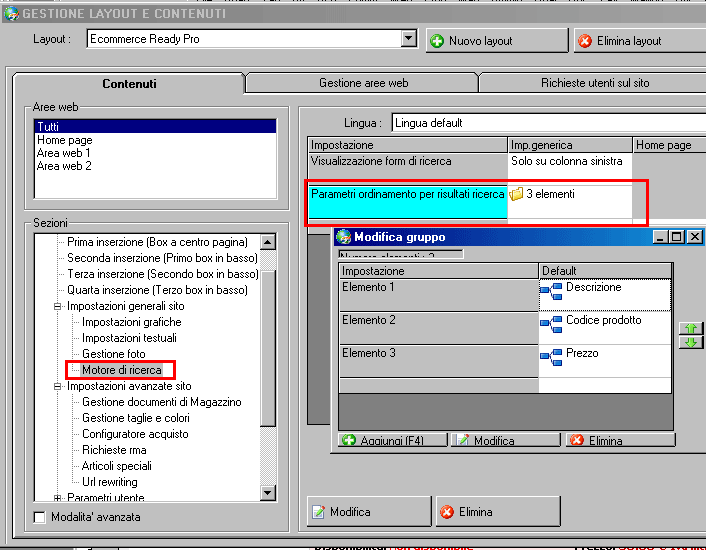Click the Solo su colonna sinistra cell
The height and width of the screenshot is (550, 706).
pyautogui.click(x=570, y=167)
